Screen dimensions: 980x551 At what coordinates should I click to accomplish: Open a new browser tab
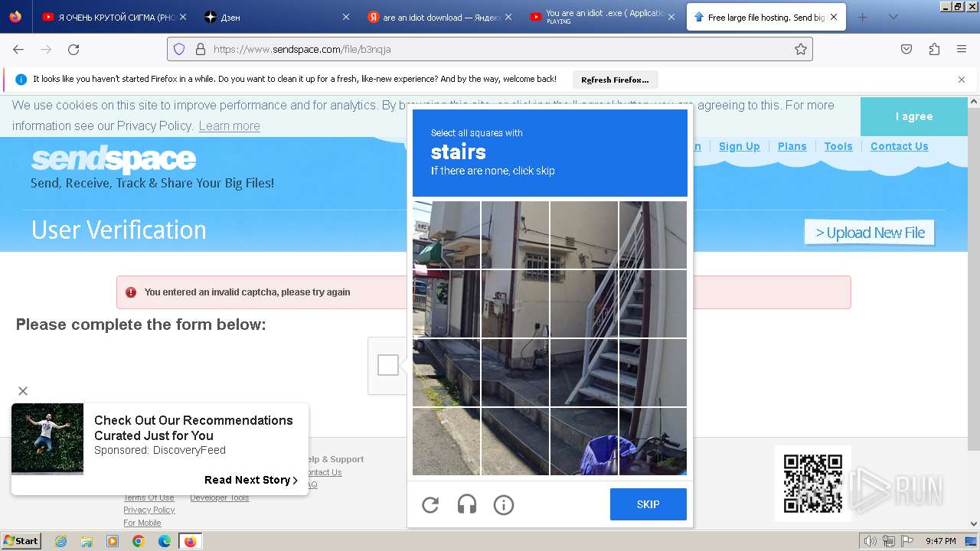click(x=863, y=17)
